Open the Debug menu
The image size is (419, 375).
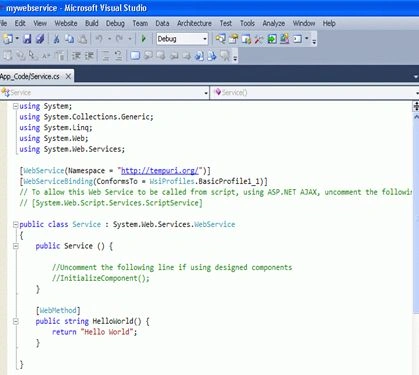point(115,23)
